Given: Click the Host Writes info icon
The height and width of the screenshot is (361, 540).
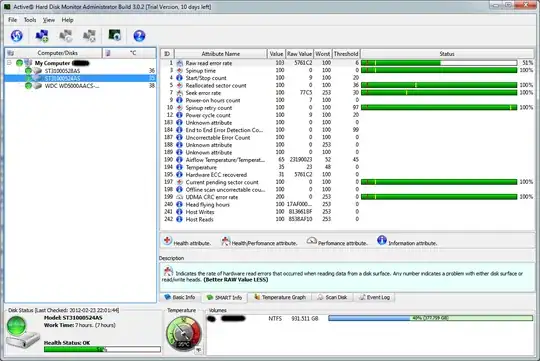Looking at the screenshot, I should 179,212.
